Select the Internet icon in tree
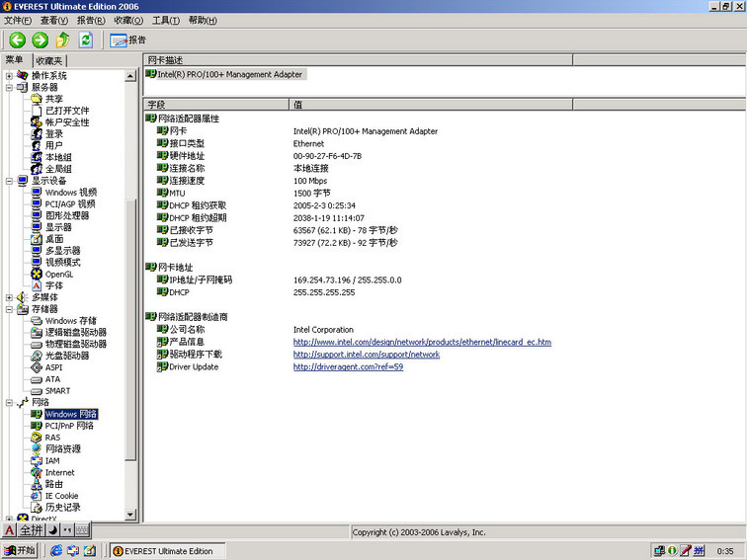This screenshot has height=560, width=747. [37, 472]
